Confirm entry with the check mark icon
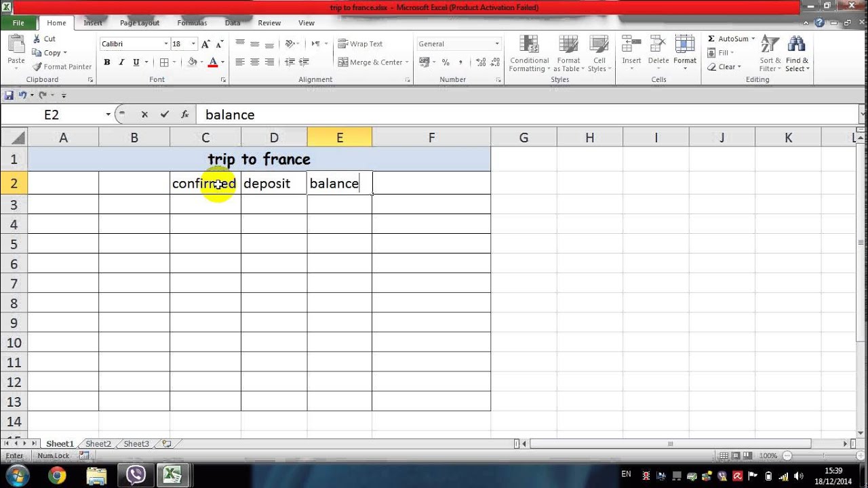868x488 pixels. (x=164, y=115)
